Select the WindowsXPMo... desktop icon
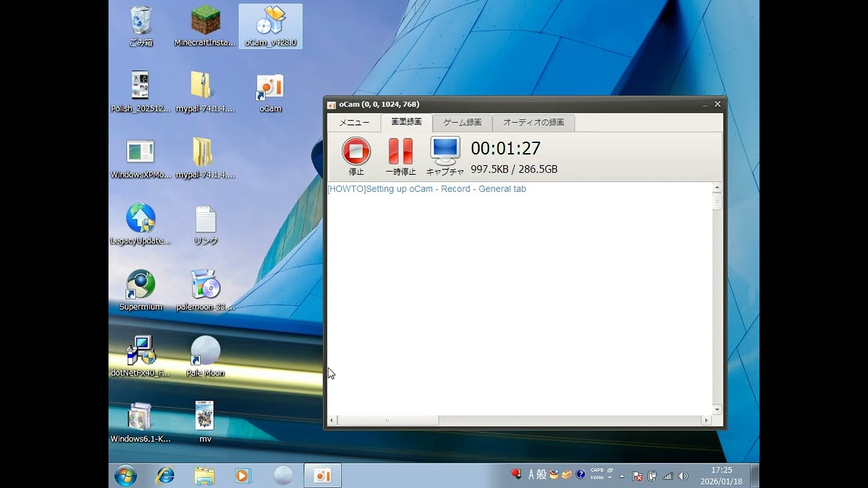The width and height of the screenshot is (868, 488). click(x=140, y=159)
